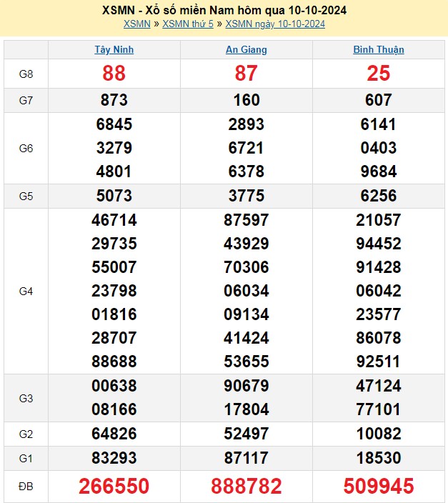Select An Giang G2 number 52497
Image resolution: width=448 pixels, height=503 pixels.
coord(246,434)
